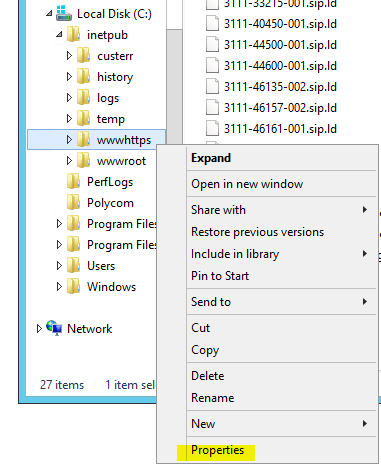Select file name 3111-44500-001.sip.ld

click(x=280, y=45)
